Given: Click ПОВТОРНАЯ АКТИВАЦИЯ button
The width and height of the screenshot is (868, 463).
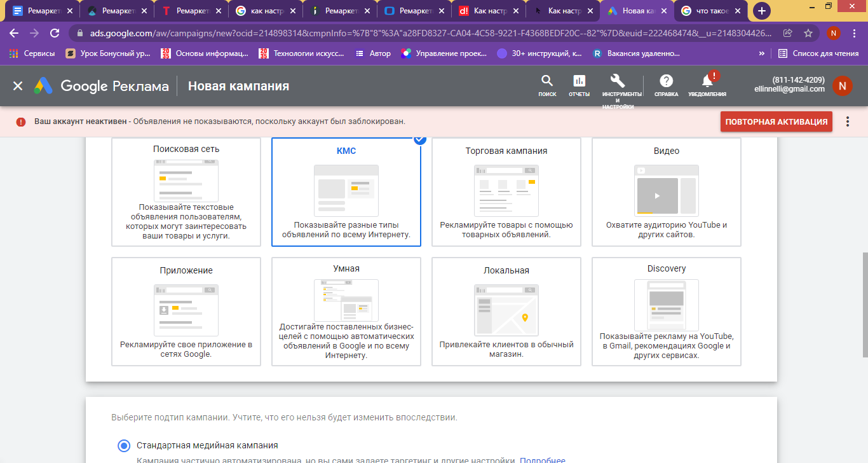Looking at the screenshot, I should click(776, 121).
